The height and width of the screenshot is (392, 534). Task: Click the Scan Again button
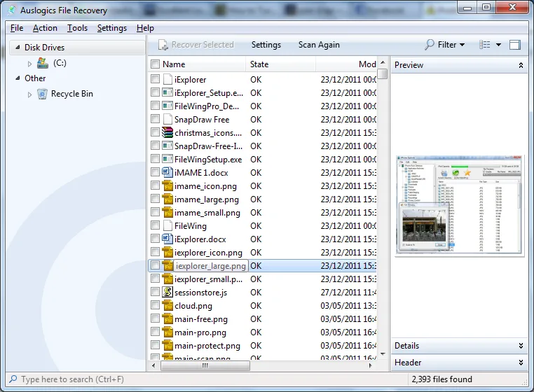pos(319,45)
